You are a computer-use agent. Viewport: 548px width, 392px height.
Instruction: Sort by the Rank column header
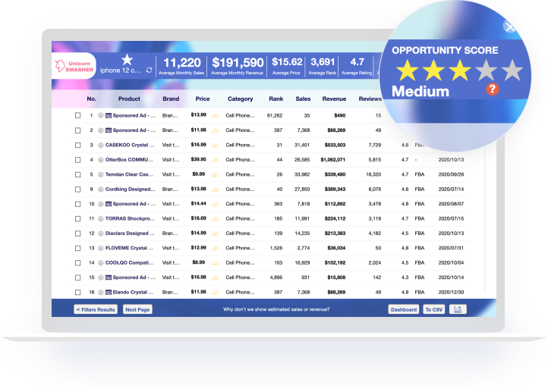[276, 99]
